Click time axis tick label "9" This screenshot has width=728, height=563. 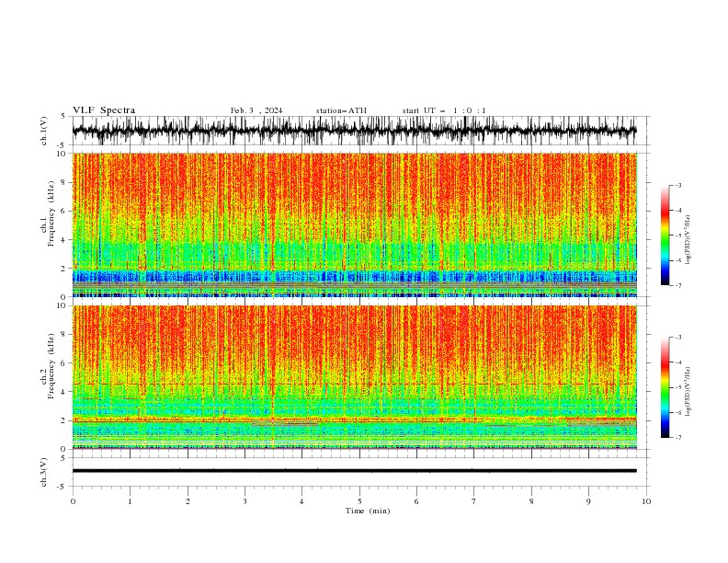tap(588, 501)
